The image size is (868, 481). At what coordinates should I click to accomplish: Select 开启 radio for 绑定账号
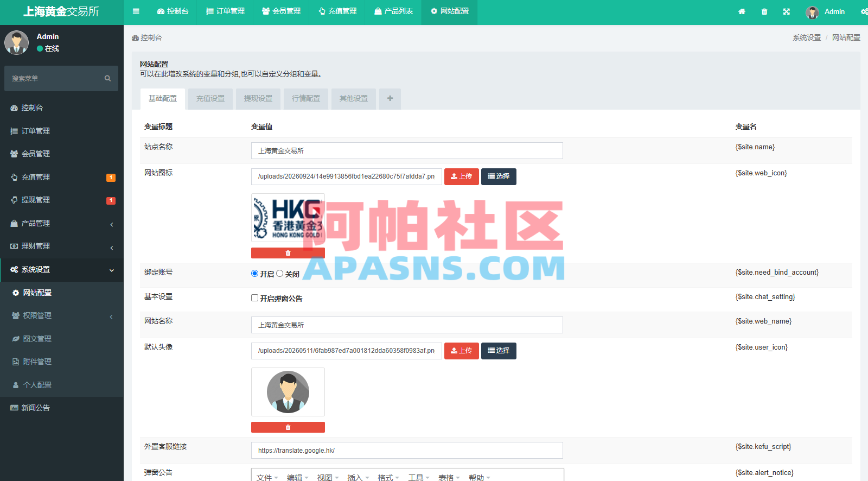(x=254, y=274)
